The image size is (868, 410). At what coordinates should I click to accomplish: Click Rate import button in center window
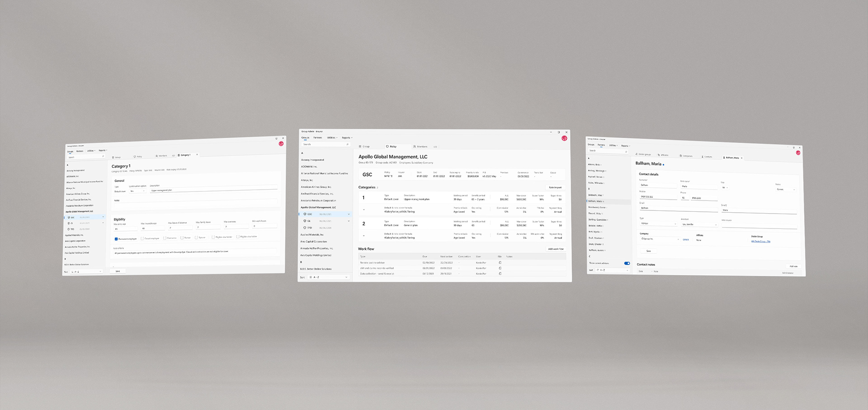555,187
